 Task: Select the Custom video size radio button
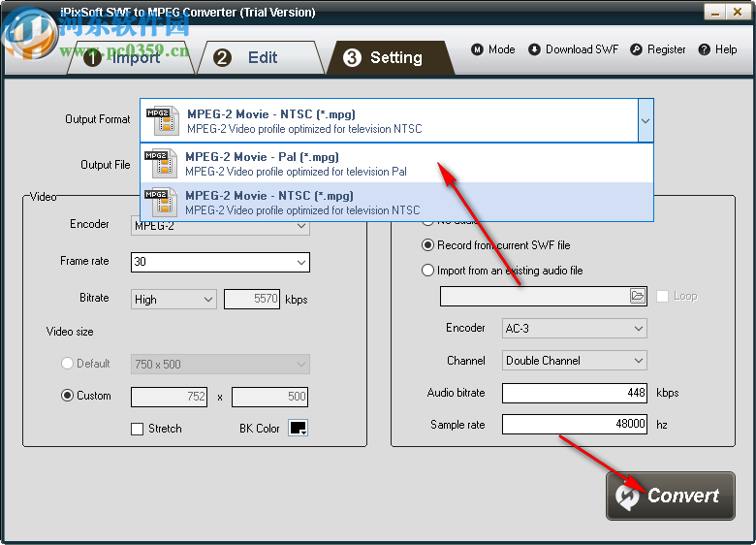[x=67, y=396]
